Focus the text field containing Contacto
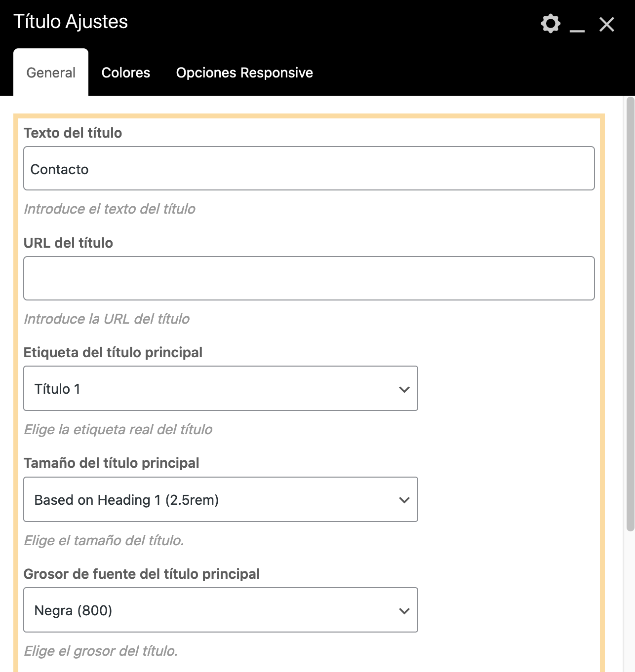This screenshot has width=635, height=672. point(309,169)
